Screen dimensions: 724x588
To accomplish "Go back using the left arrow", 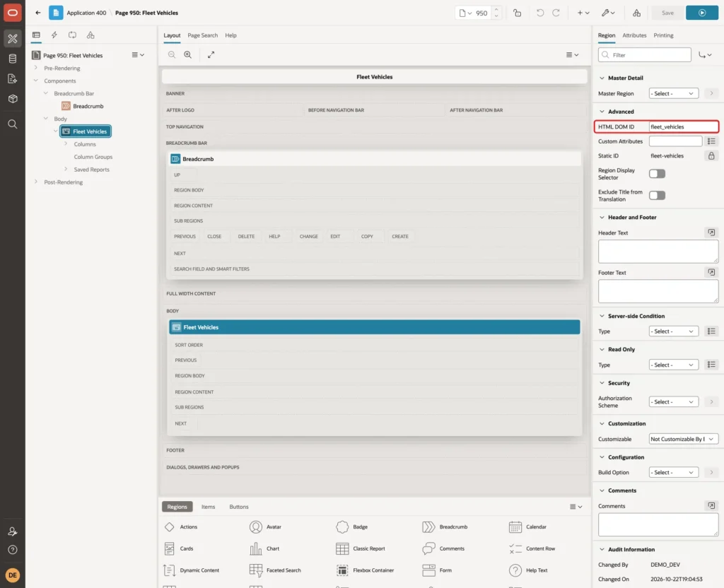I will (38, 13).
